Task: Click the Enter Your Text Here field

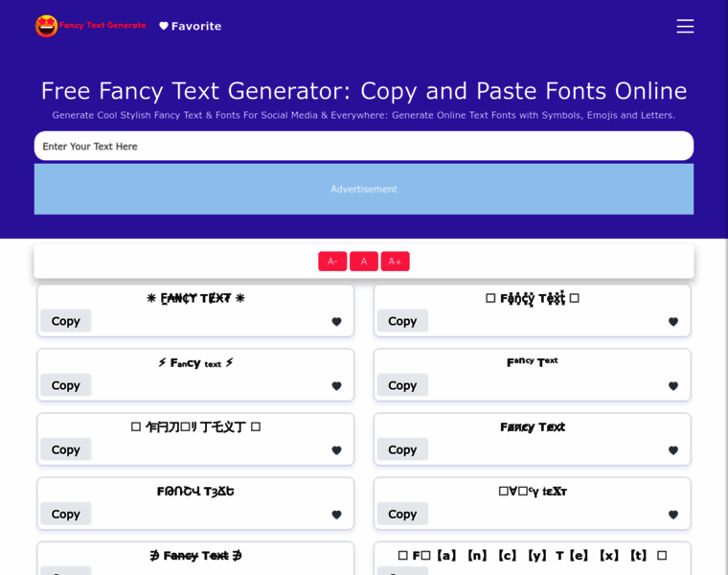Action: point(364,146)
